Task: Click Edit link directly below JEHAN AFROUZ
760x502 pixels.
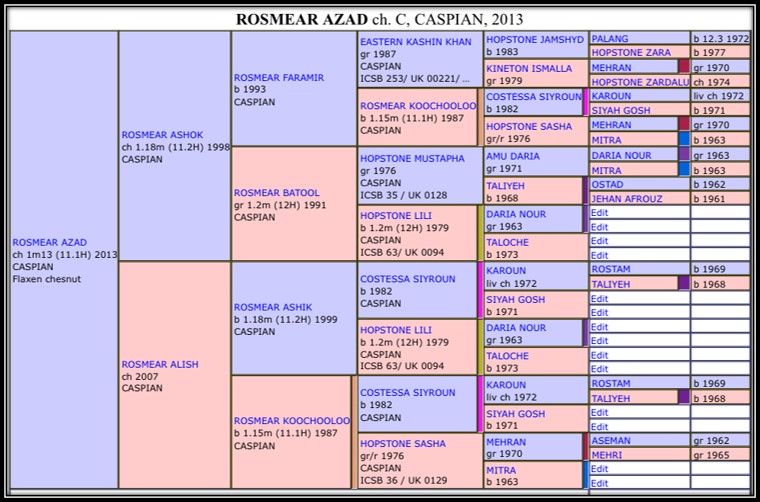Action: (599, 213)
